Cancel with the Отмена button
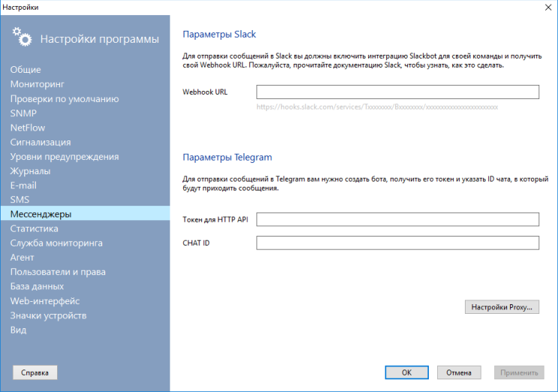 [459, 372]
